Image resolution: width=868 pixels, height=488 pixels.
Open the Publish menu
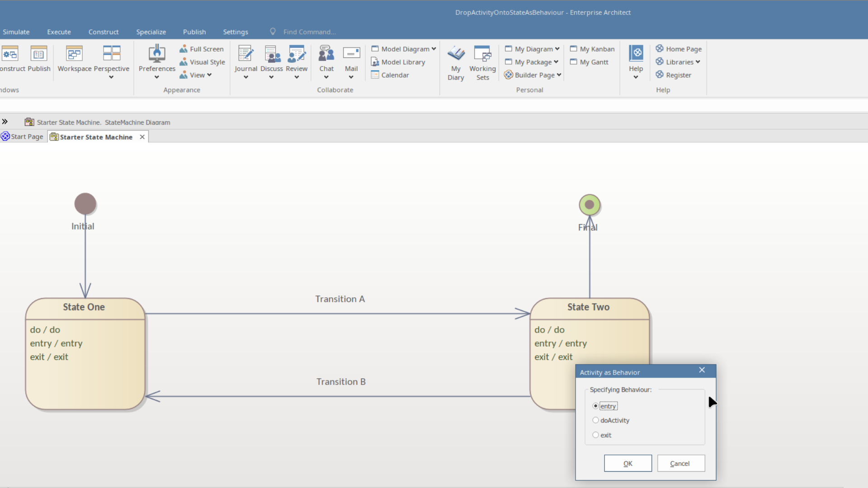[194, 32]
